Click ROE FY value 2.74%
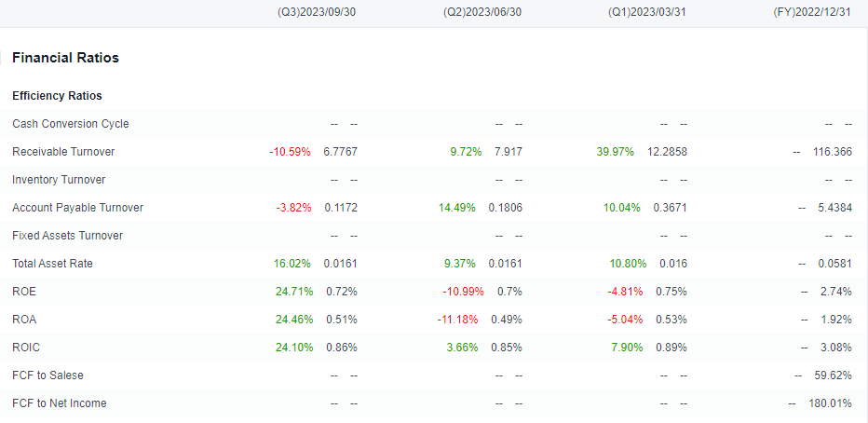Screen dimensions: 868x423 (x=836, y=292)
